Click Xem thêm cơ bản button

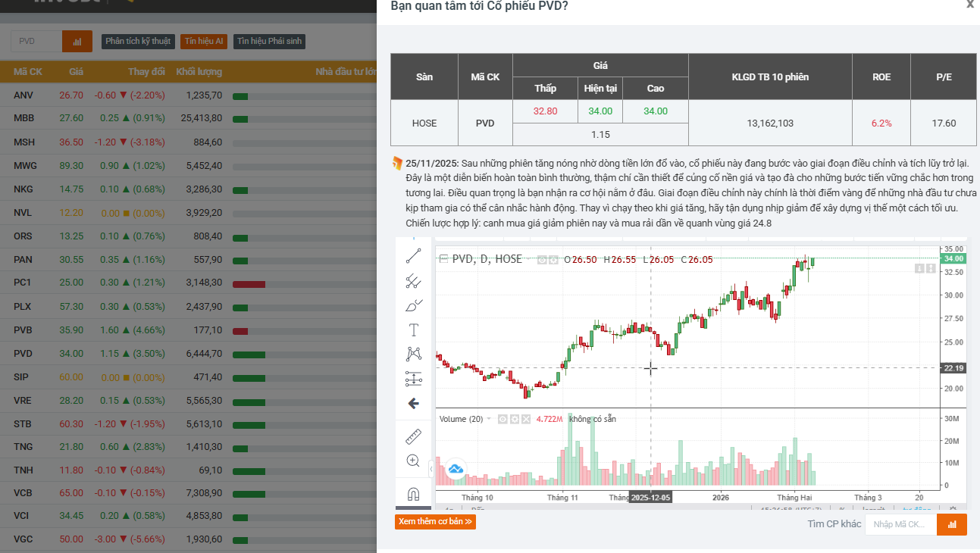tap(435, 521)
